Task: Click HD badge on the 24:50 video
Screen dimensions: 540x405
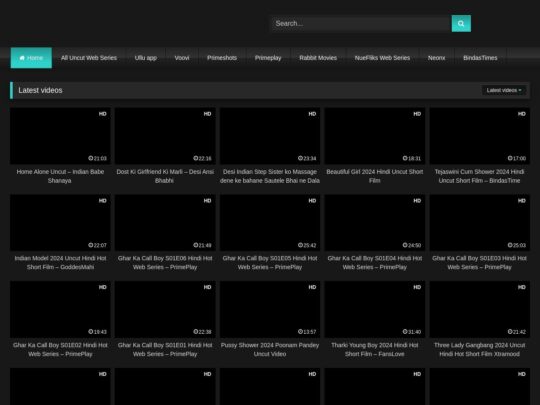Action: tap(417, 201)
